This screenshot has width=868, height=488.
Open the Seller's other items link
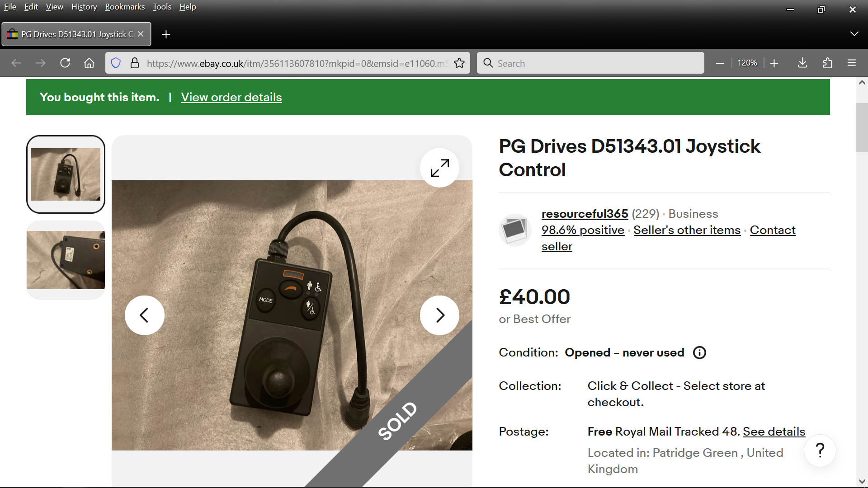tap(687, 230)
